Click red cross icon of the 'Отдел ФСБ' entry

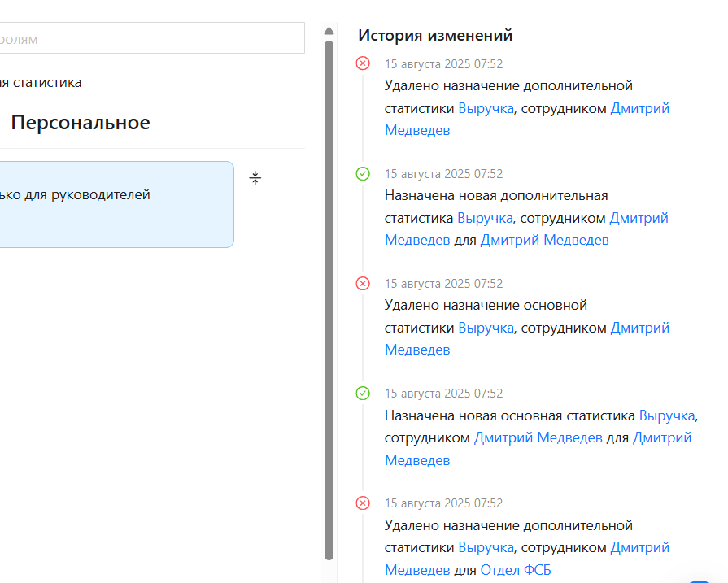point(363,503)
